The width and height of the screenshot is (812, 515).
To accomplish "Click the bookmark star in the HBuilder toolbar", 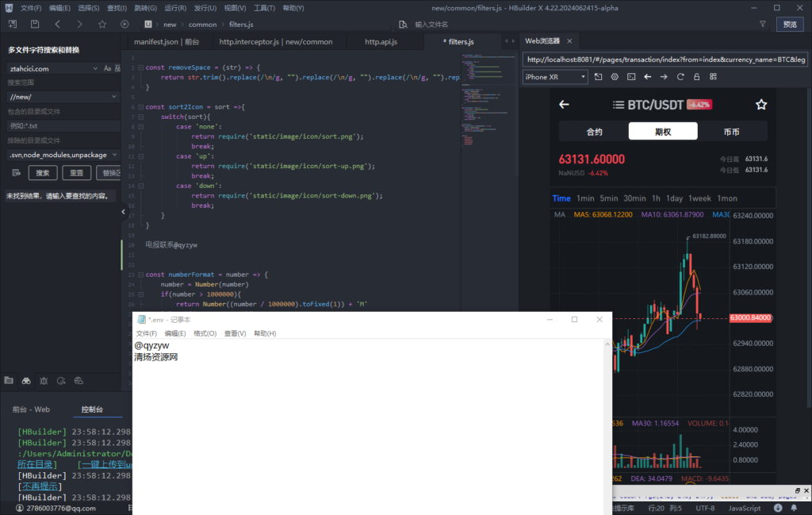I will 102,25.
